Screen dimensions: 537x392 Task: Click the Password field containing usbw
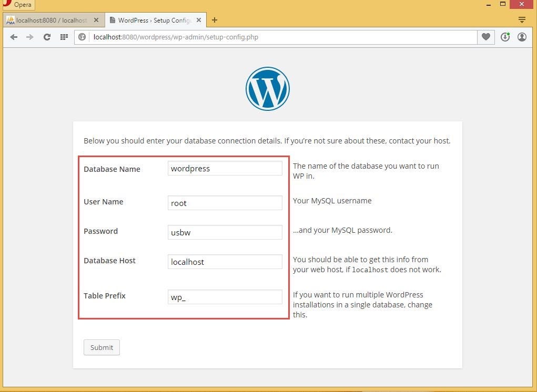(225, 232)
